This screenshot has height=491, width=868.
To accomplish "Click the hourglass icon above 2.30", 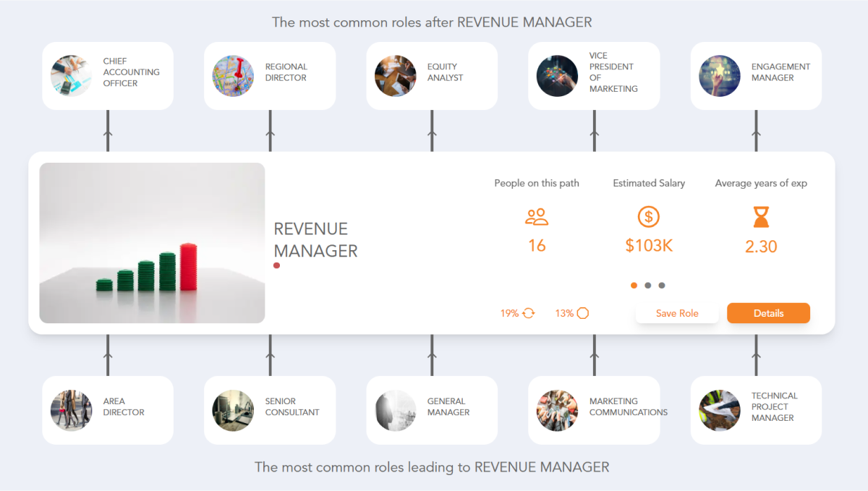I will [x=761, y=217].
